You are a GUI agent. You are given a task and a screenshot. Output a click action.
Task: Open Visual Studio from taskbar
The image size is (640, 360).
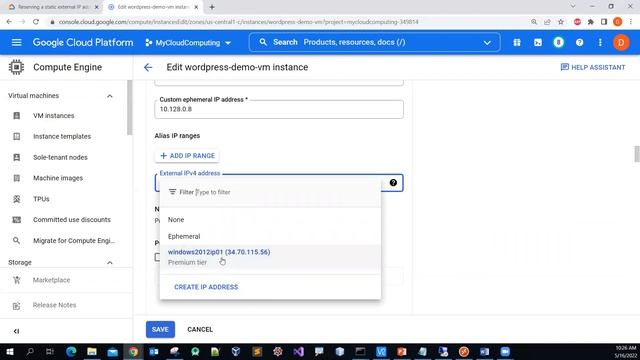298,351
